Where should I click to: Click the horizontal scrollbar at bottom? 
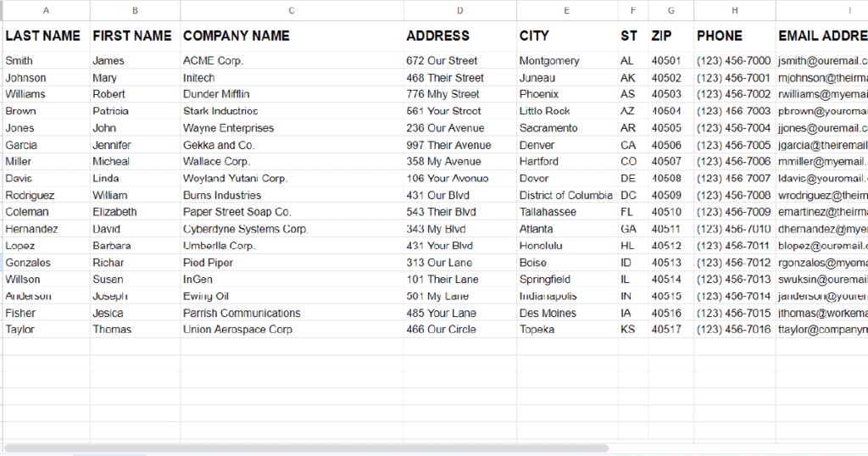[x=306, y=448]
